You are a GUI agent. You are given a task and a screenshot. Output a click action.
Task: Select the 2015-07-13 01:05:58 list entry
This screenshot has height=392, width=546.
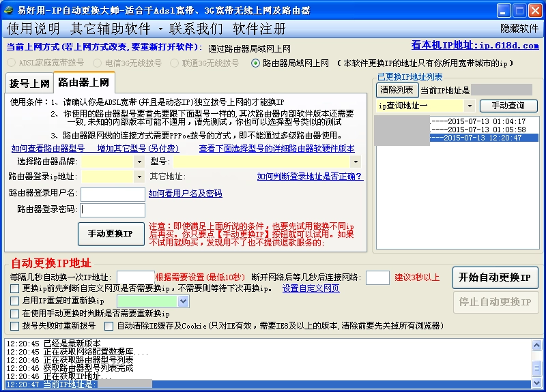coord(457,130)
